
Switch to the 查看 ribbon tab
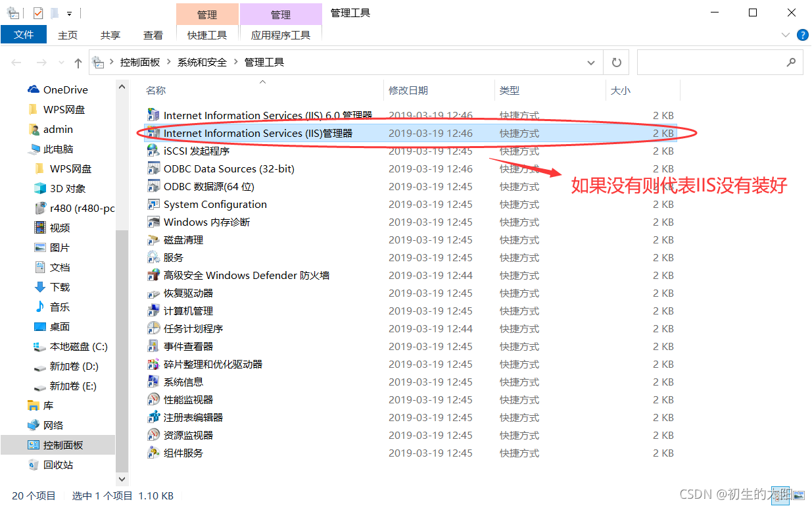click(x=153, y=35)
